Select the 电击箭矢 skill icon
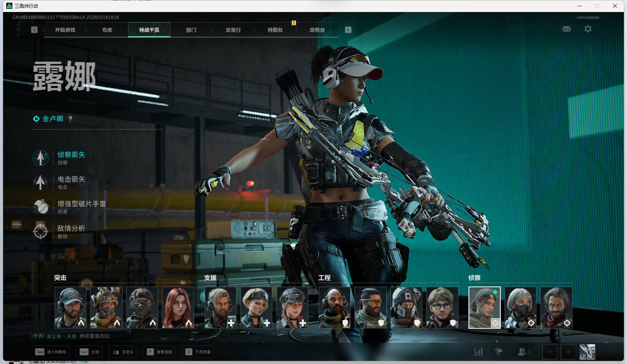Viewport: 627px width, 364px height. click(x=40, y=182)
